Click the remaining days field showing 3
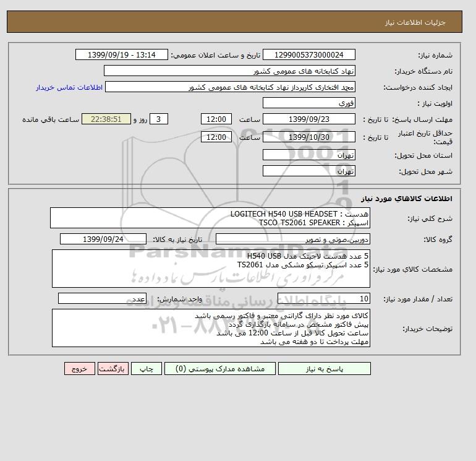Viewport: 476px width, 461px height. 158,119
